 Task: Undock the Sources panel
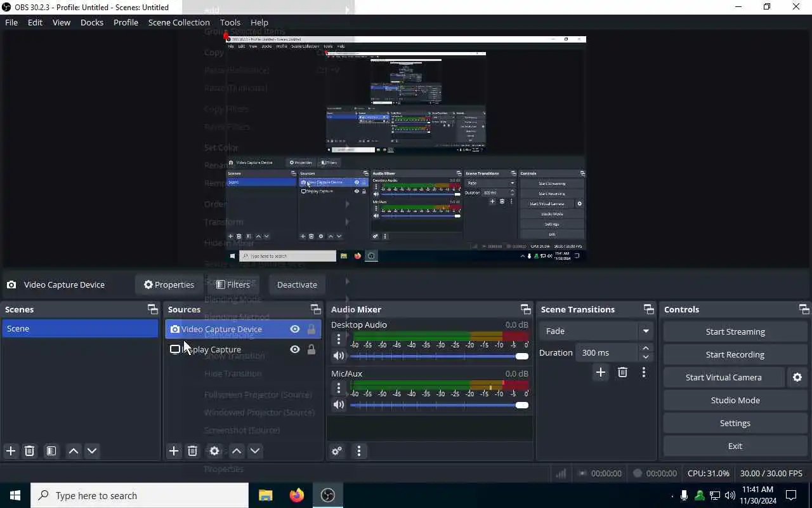tap(315, 309)
